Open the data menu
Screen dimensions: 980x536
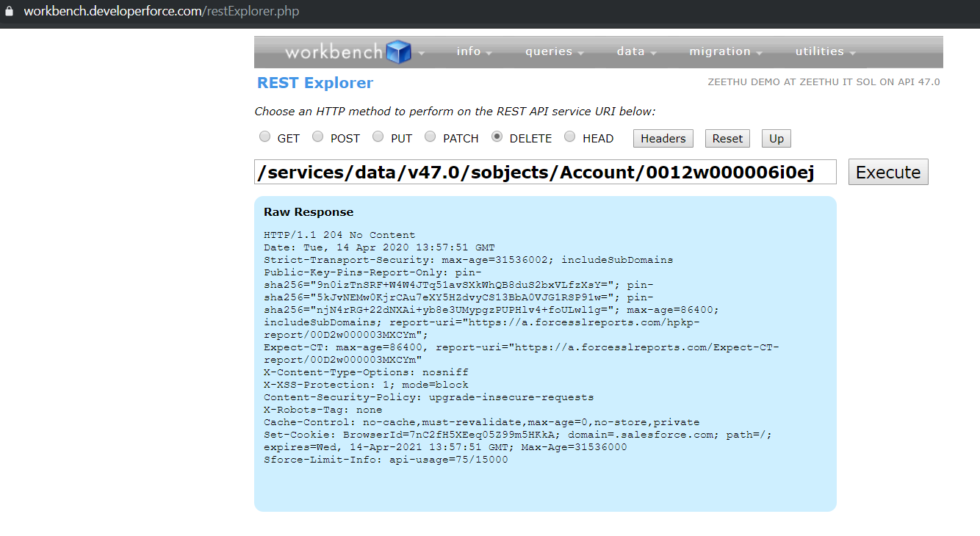(x=630, y=51)
